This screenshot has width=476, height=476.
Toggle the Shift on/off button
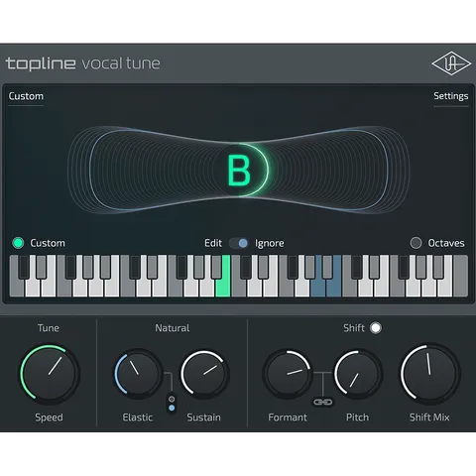(376, 328)
